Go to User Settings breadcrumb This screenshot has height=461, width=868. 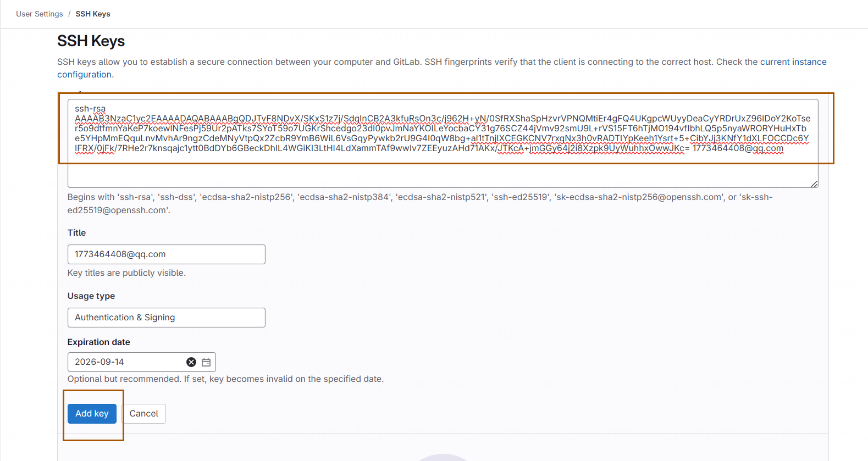pos(40,14)
